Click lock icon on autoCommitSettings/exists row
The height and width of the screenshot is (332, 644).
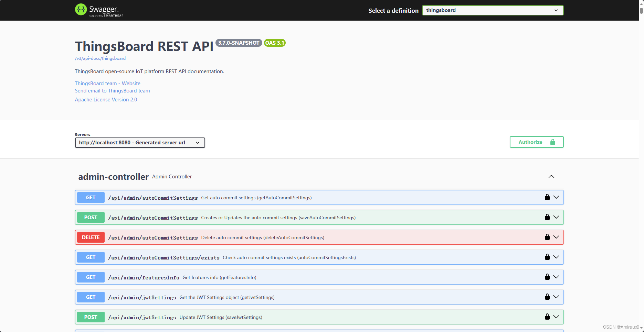pos(547,257)
